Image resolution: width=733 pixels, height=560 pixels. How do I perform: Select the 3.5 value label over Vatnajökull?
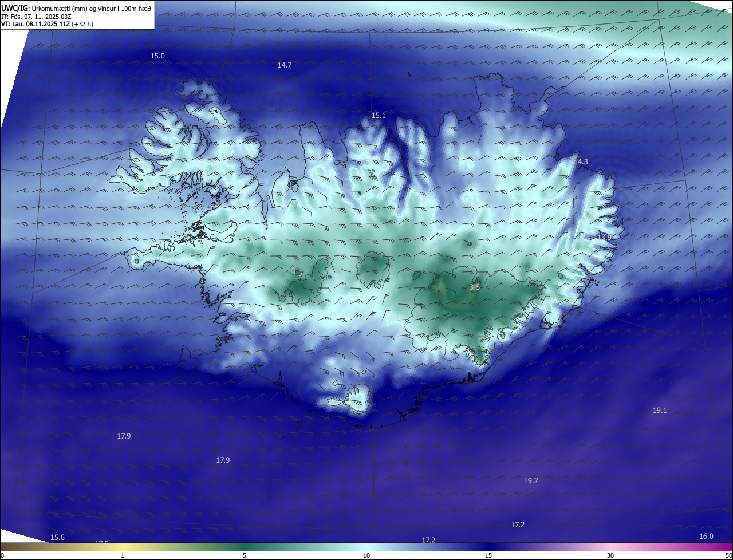(x=475, y=287)
